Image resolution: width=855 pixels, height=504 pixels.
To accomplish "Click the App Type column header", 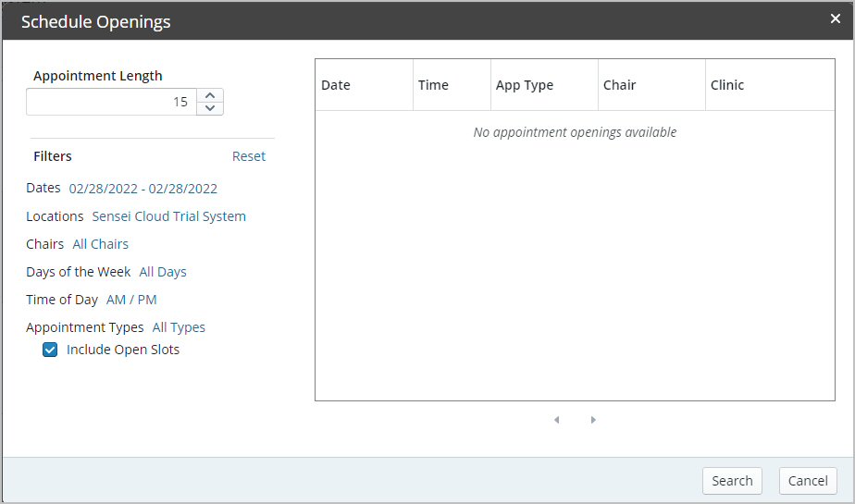I will (x=525, y=85).
